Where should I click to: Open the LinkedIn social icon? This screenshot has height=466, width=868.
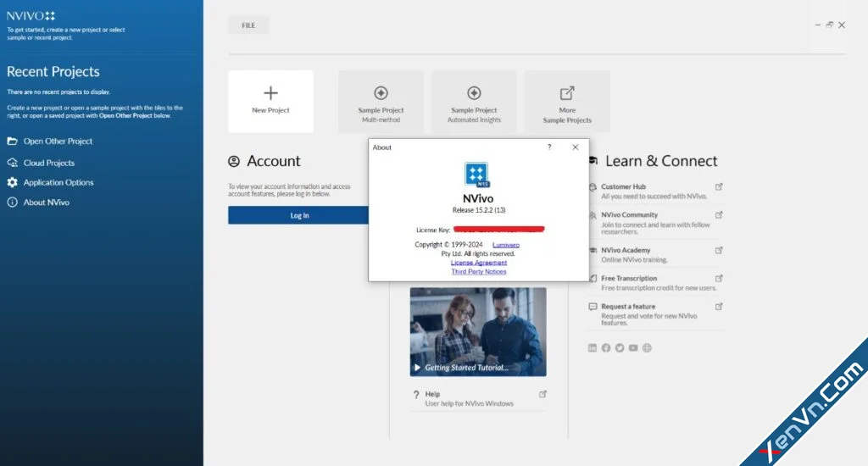[x=593, y=348]
